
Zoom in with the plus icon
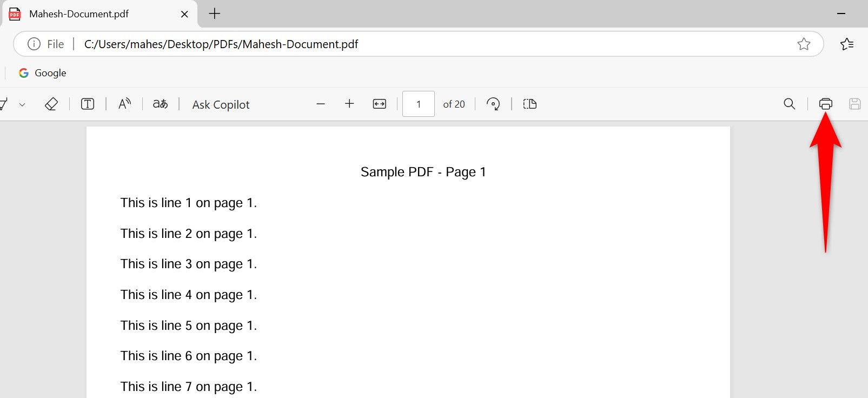point(349,104)
